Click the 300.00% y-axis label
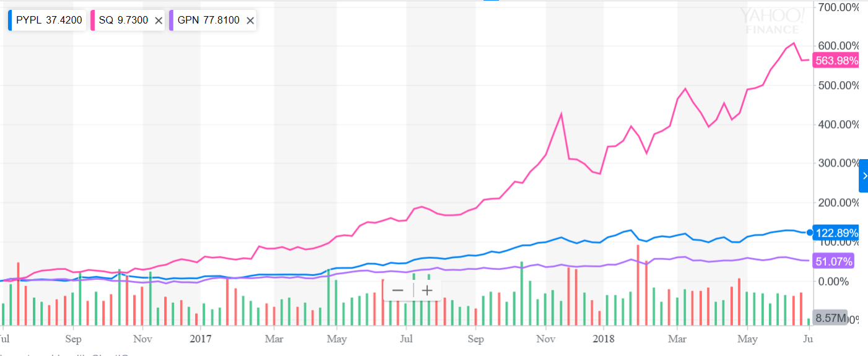This screenshot has width=868, height=356. (x=837, y=163)
